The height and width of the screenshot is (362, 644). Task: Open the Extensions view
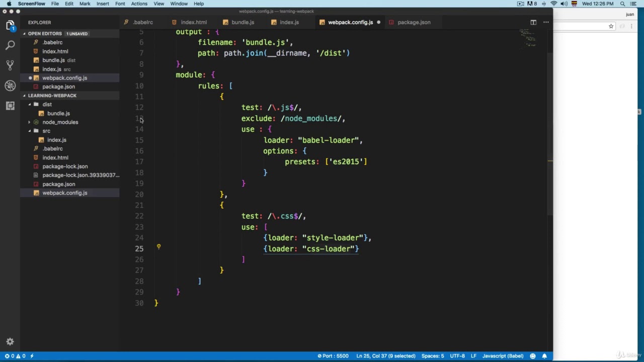(10, 106)
